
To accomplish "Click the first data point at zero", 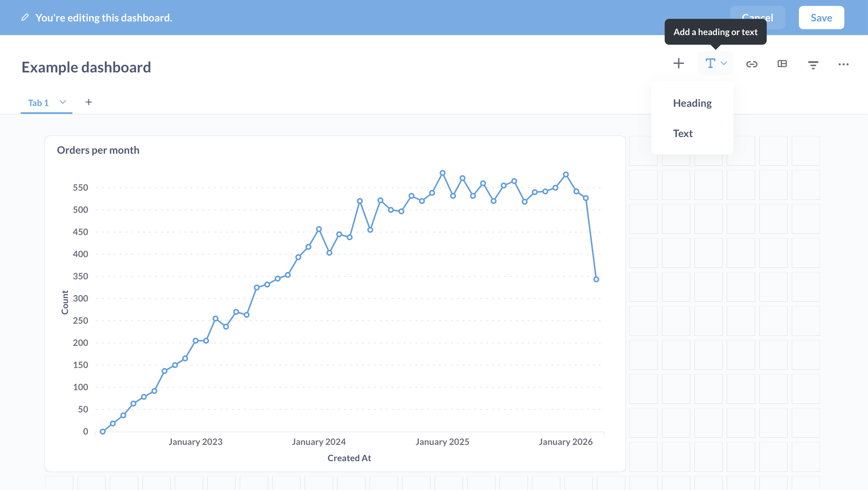I will coord(102,432).
